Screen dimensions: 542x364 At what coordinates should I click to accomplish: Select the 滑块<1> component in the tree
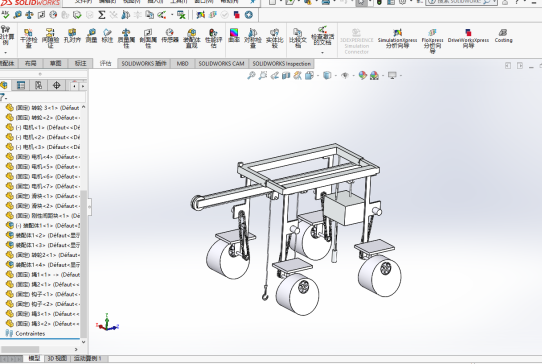pos(43,196)
